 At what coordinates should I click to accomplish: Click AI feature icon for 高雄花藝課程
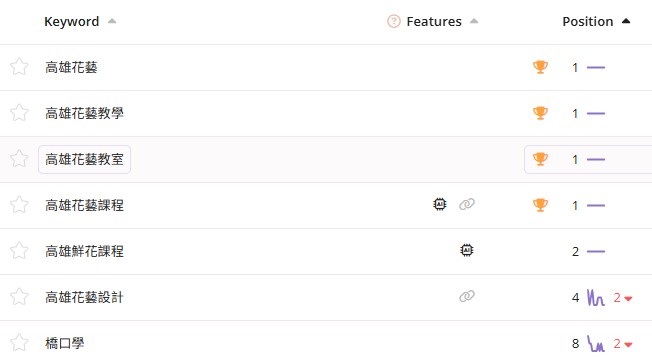coord(440,204)
